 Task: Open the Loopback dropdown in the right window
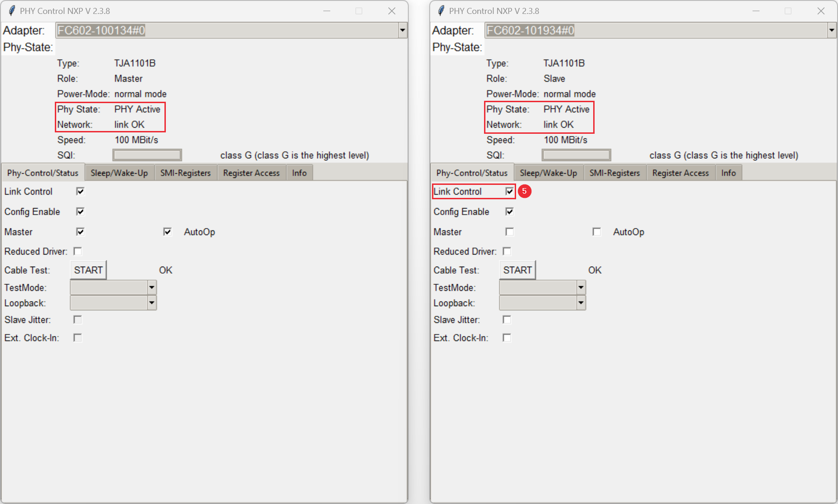581,302
